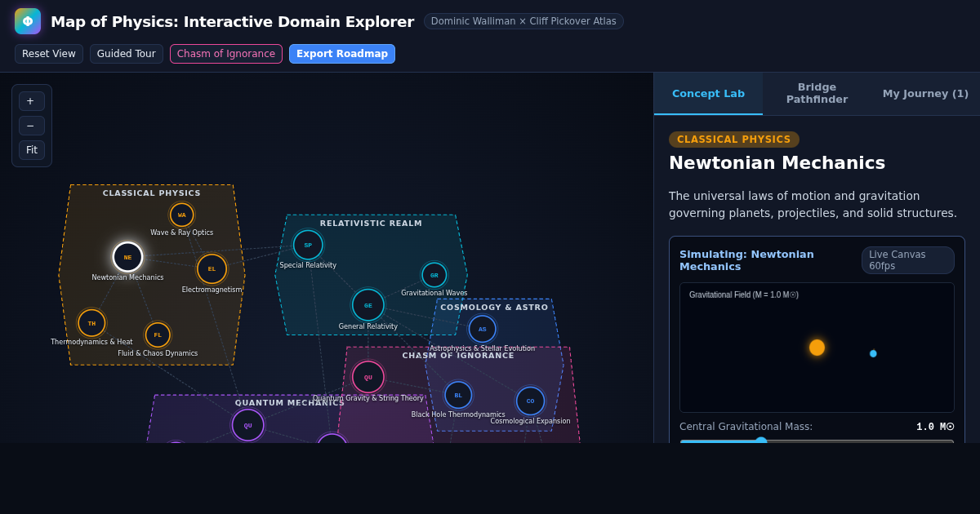The width and height of the screenshot is (980, 514).
Task: Click the Chasm of Ignorance region label on map
Action: click(x=458, y=356)
